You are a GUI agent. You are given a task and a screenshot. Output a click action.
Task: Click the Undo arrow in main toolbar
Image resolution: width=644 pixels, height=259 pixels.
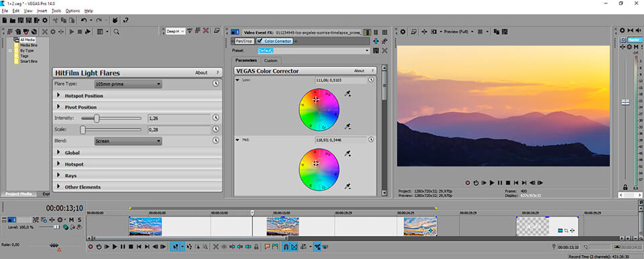(84, 20)
